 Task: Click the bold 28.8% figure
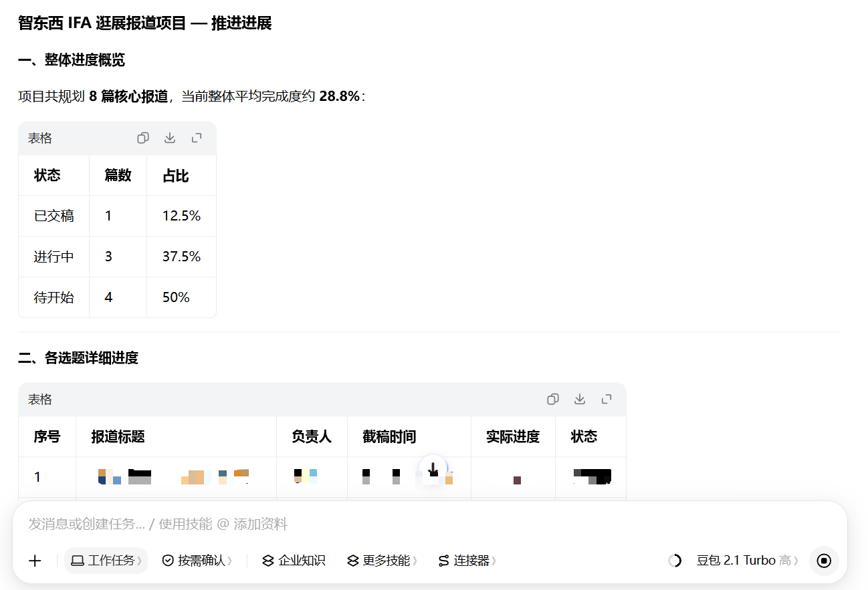point(340,96)
